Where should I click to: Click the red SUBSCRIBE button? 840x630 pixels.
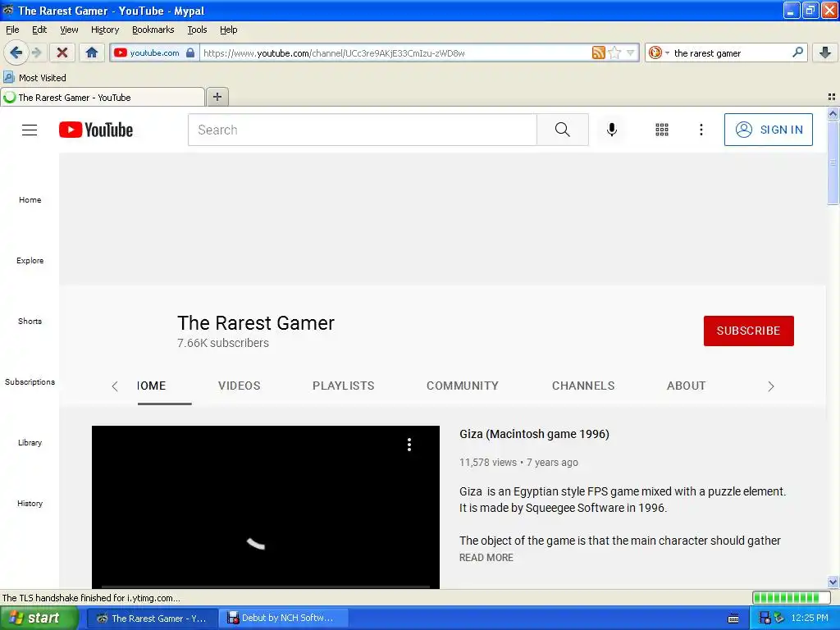pyautogui.click(x=748, y=331)
